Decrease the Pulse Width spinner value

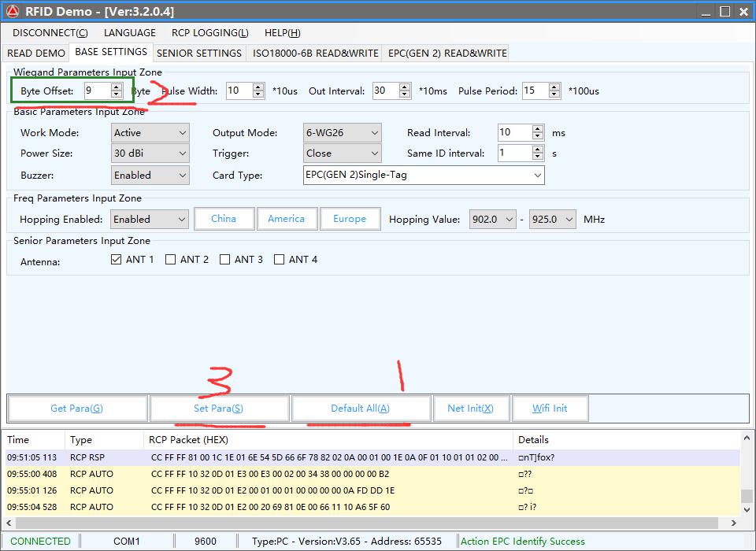pos(258,95)
